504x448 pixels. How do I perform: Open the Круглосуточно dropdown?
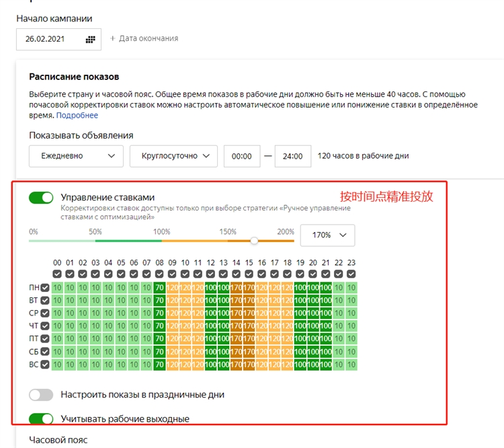click(173, 156)
